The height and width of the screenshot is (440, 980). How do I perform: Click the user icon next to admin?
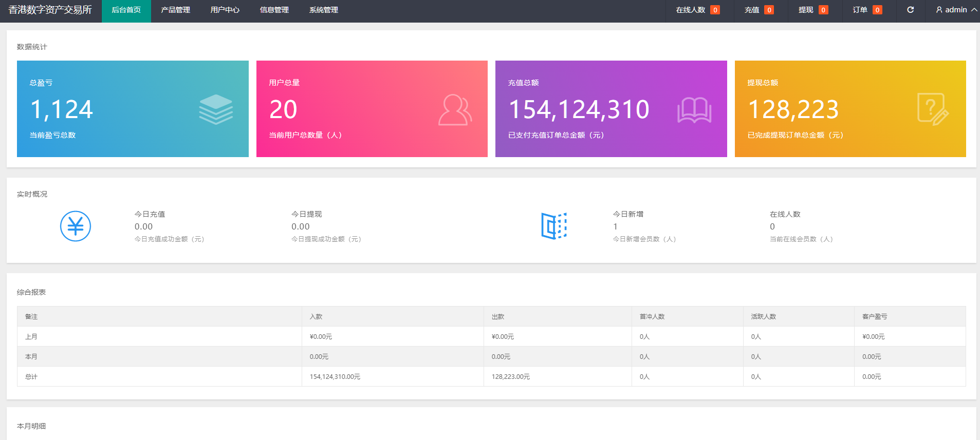(x=939, y=10)
